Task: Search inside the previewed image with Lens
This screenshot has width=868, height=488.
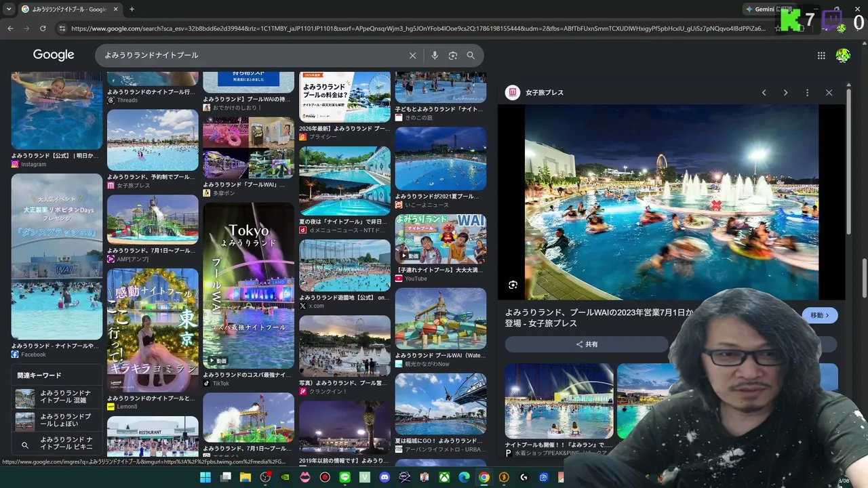Action: [513, 285]
